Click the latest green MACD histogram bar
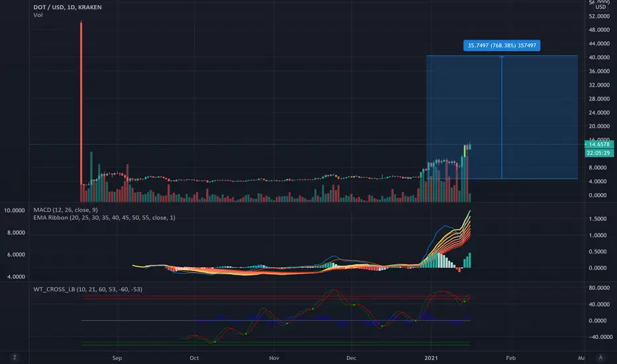Viewport: 617px width, 364px height. click(470, 260)
